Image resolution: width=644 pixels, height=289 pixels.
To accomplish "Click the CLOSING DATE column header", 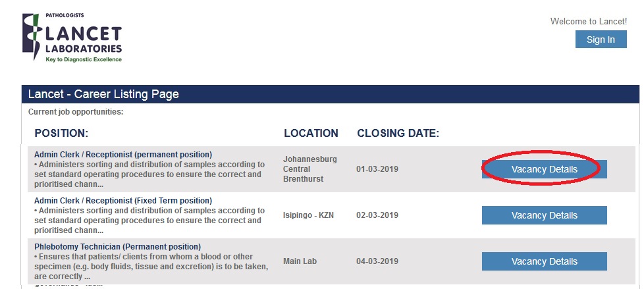I will (x=398, y=133).
